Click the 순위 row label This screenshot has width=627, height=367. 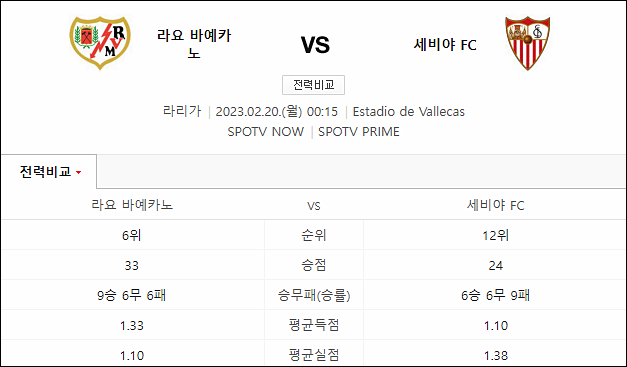pos(314,235)
